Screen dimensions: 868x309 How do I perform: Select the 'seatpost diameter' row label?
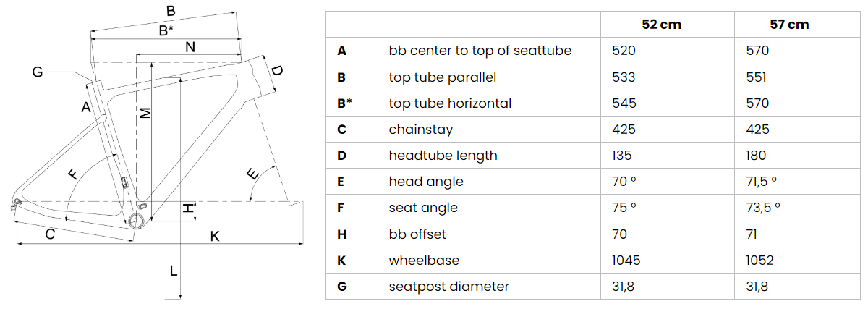coord(449,287)
